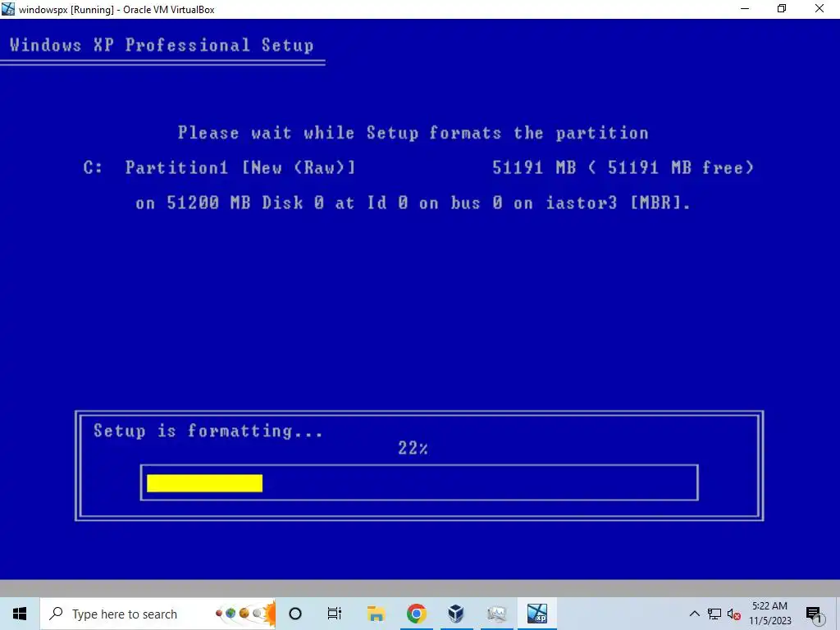840x630 pixels.
Task: Close the windowspx VirtualBox window
Action: [819, 8]
